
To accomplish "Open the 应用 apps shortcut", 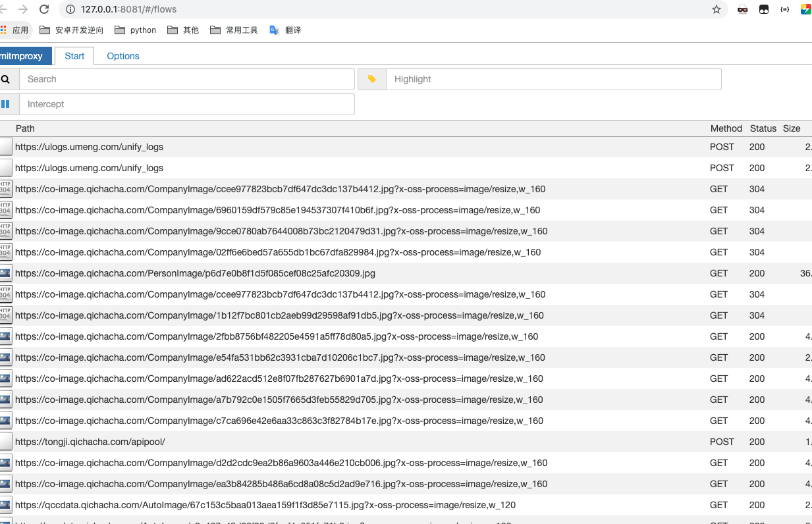I will (x=14, y=30).
